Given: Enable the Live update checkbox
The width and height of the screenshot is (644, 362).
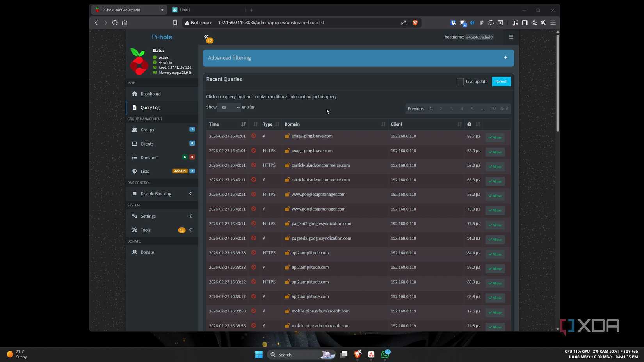Looking at the screenshot, I should pos(460,82).
